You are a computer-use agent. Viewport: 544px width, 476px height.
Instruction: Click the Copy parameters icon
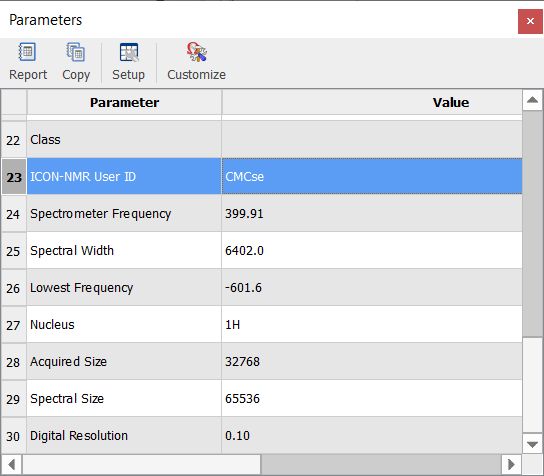[x=76, y=52]
